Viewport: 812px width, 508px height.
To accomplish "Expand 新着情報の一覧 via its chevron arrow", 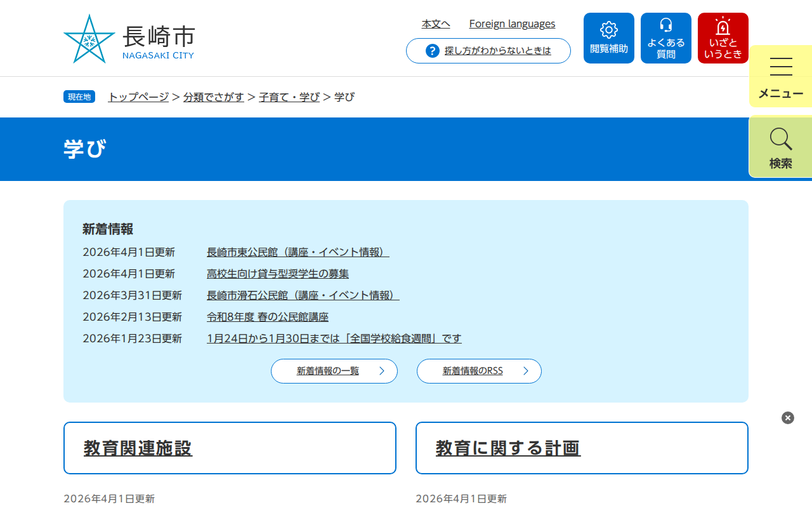I will (383, 371).
